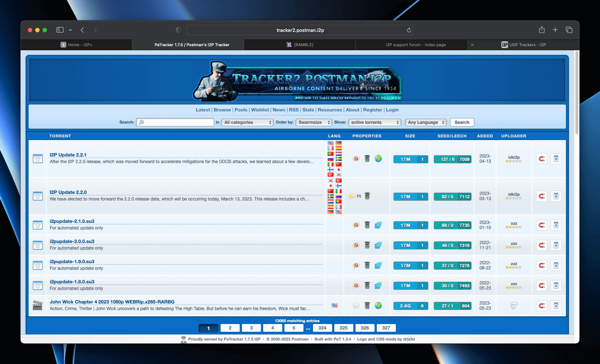Click the 137 / 6 seed count on I2P Update 2.2.1
The width and height of the screenshot is (600, 364).
[446, 159]
